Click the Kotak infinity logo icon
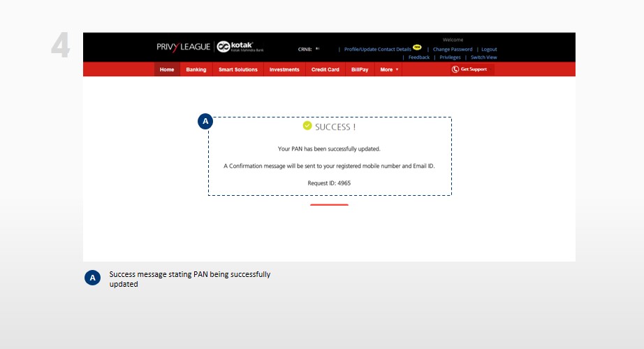 (x=224, y=47)
